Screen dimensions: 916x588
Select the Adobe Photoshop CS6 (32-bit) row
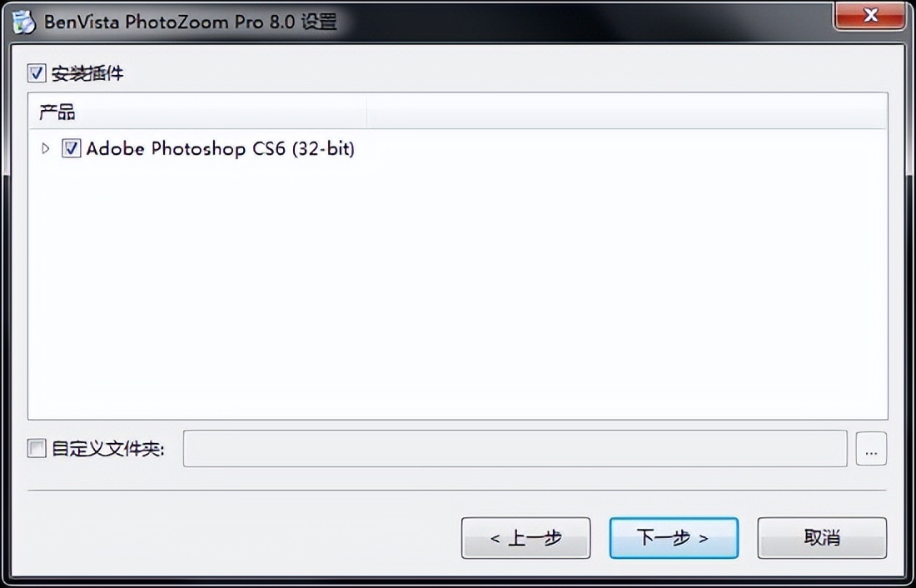pos(220,148)
